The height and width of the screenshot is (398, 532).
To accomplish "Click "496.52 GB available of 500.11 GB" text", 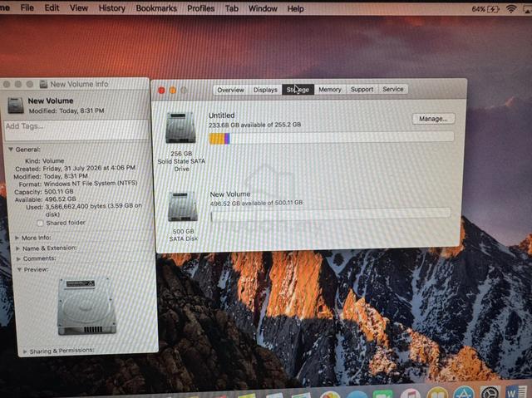I will click(x=257, y=203).
